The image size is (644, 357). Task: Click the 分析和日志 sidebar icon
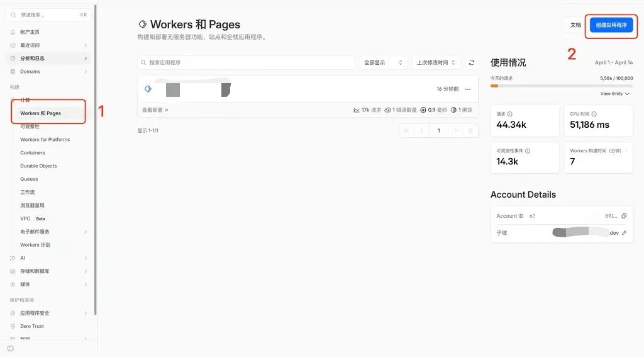click(13, 59)
